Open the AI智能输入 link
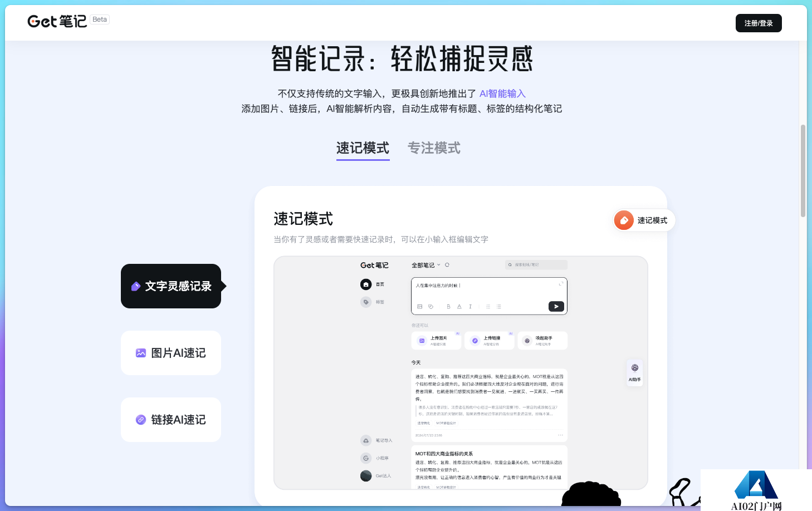 click(x=502, y=94)
